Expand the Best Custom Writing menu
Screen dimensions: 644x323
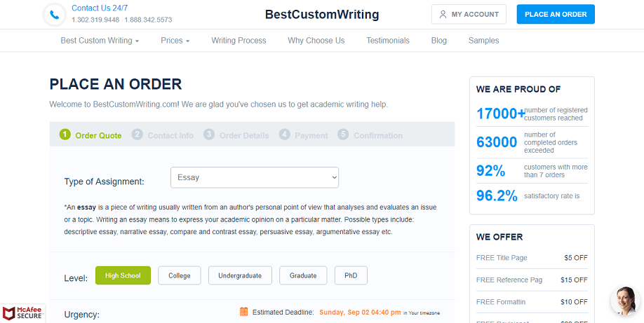pyautogui.click(x=100, y=41)
